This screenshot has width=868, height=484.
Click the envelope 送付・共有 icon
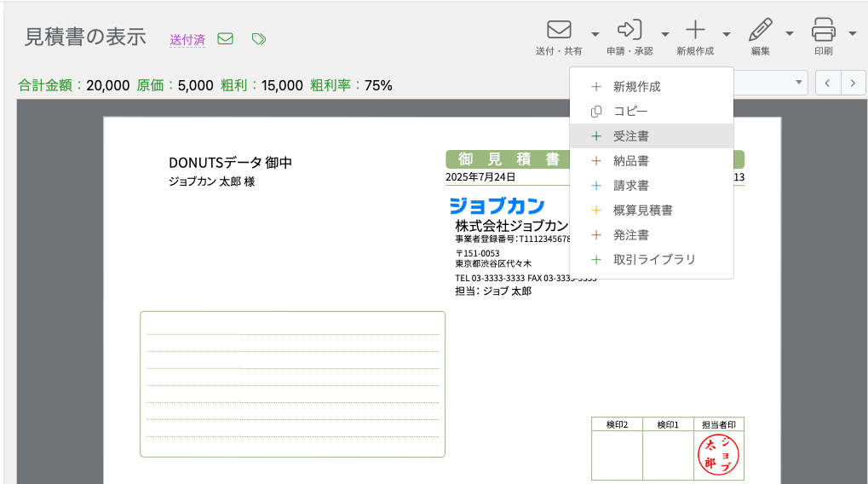pyautogui.click(x=559, y=30)
